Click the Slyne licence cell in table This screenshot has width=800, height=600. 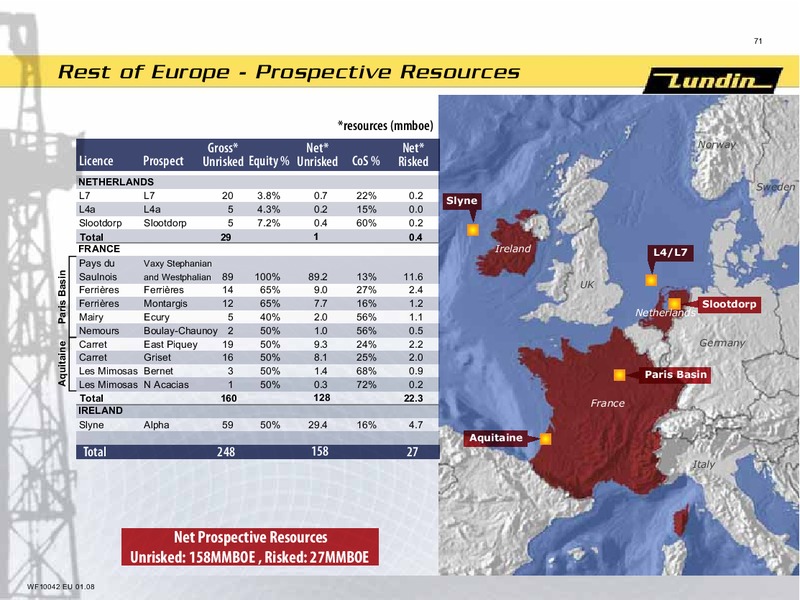(91, 425)
